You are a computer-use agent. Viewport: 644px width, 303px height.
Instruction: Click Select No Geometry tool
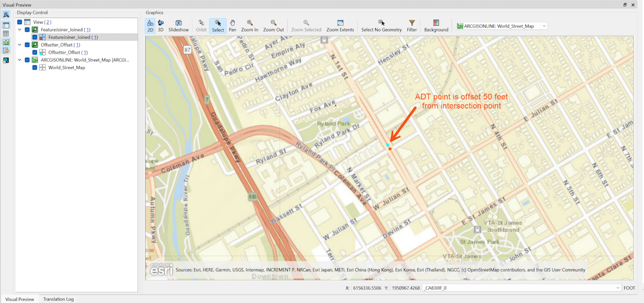coord(382,26)
